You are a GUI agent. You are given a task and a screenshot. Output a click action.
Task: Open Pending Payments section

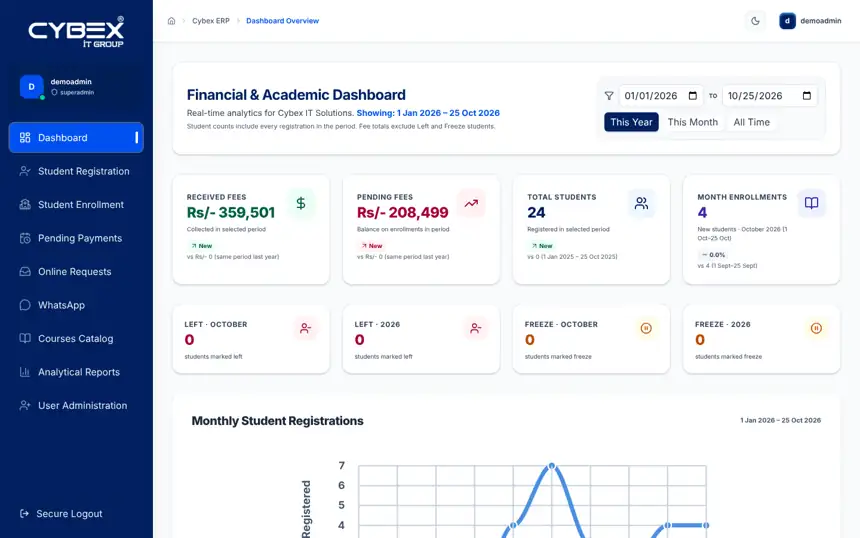pyautogui.click(x=76, y=238)
